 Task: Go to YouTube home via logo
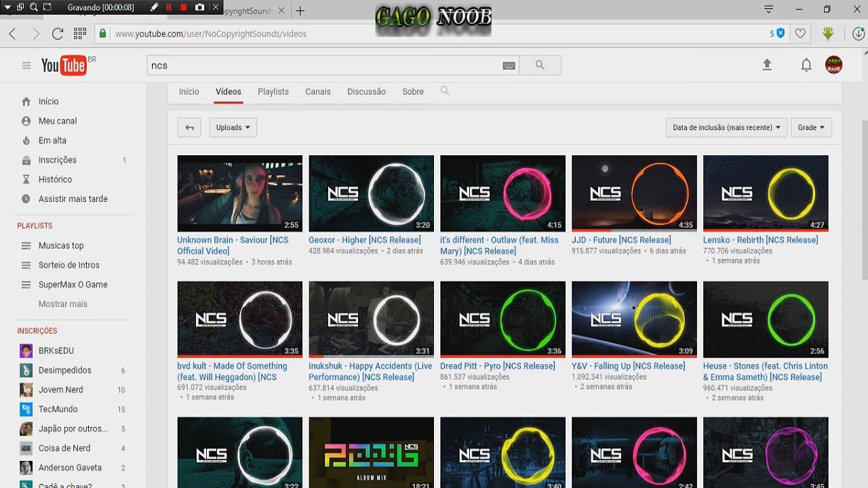(64, 65)
